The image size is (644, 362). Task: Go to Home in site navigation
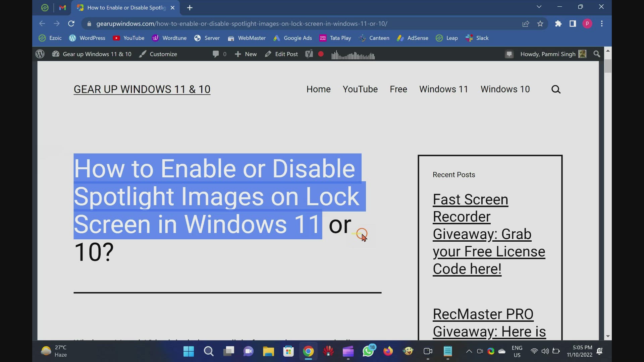click(x=318, y=89)
